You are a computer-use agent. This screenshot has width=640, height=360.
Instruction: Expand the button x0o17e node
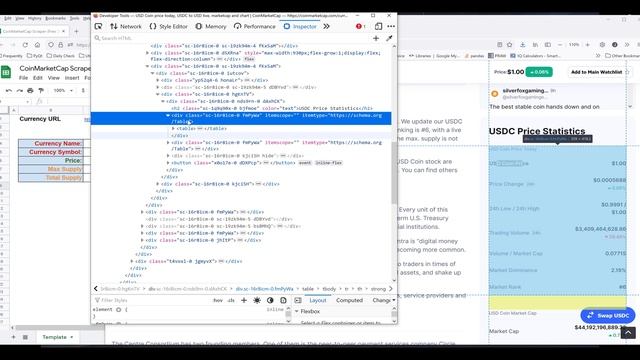point(168,162)
